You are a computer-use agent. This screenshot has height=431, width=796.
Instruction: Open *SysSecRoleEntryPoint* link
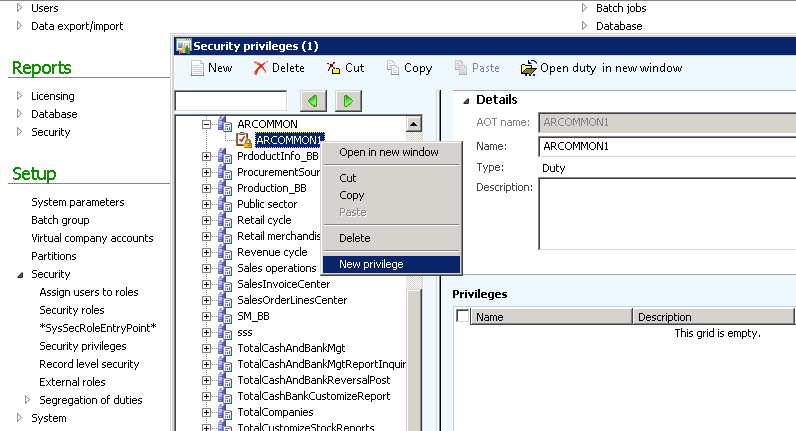click(98, 328)
